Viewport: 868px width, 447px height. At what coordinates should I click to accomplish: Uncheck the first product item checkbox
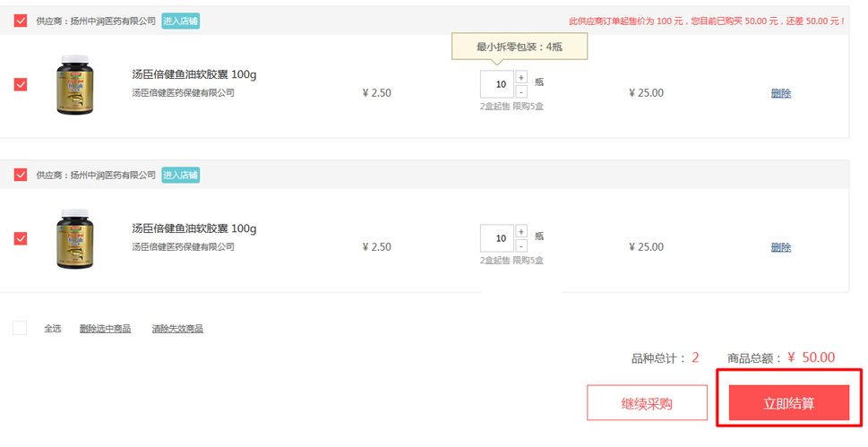21,84
